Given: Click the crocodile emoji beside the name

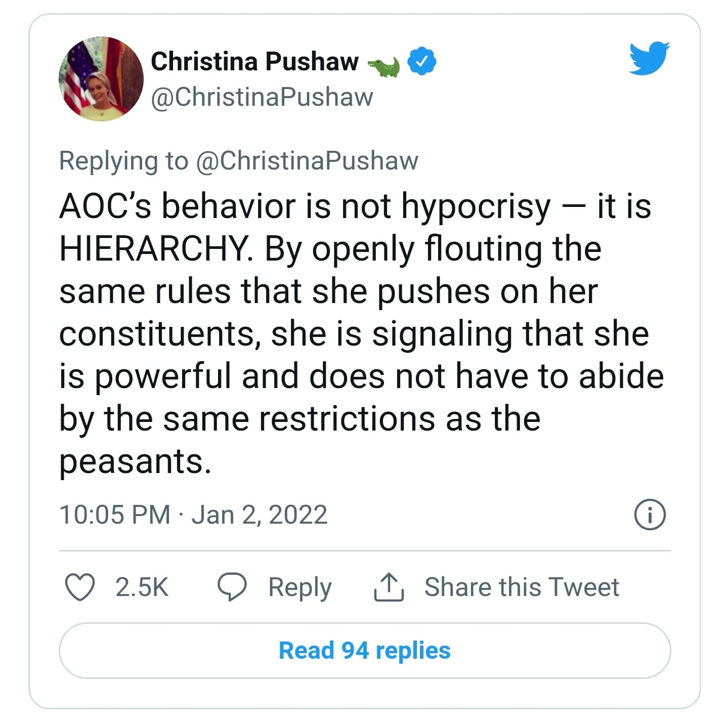Looking at the screenshot, I should (384, 66).
